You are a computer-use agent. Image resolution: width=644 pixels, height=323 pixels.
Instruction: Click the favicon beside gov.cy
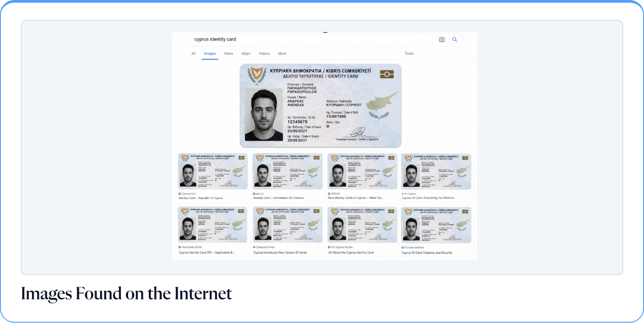[x=254, y=194]
